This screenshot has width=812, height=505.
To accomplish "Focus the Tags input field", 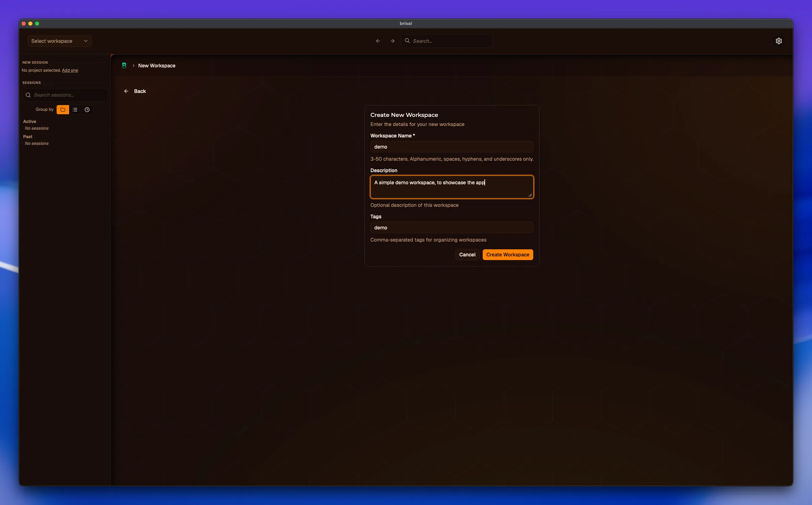I will click(452, 227).
